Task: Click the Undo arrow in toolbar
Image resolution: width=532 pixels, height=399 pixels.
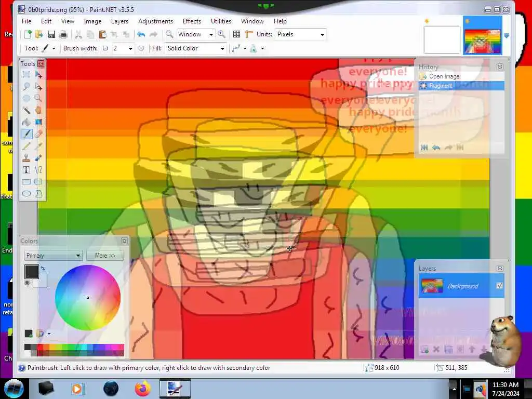Action: [x=141, y=34]
